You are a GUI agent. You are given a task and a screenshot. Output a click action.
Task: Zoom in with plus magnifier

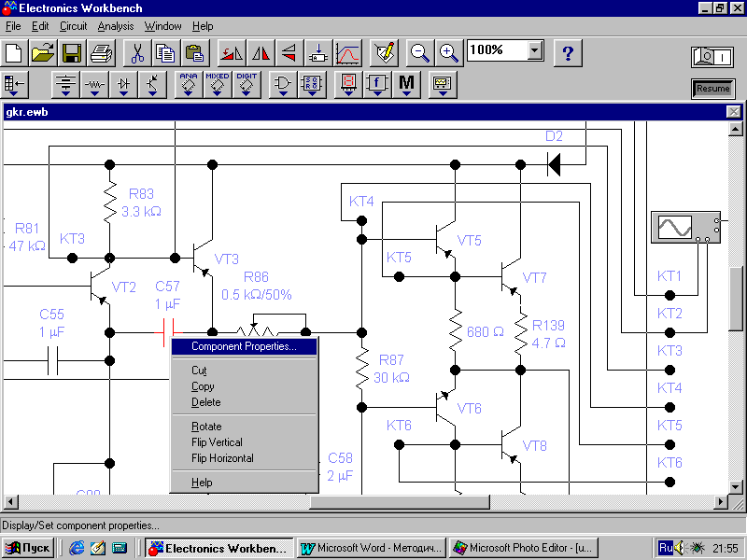[449, 53]
